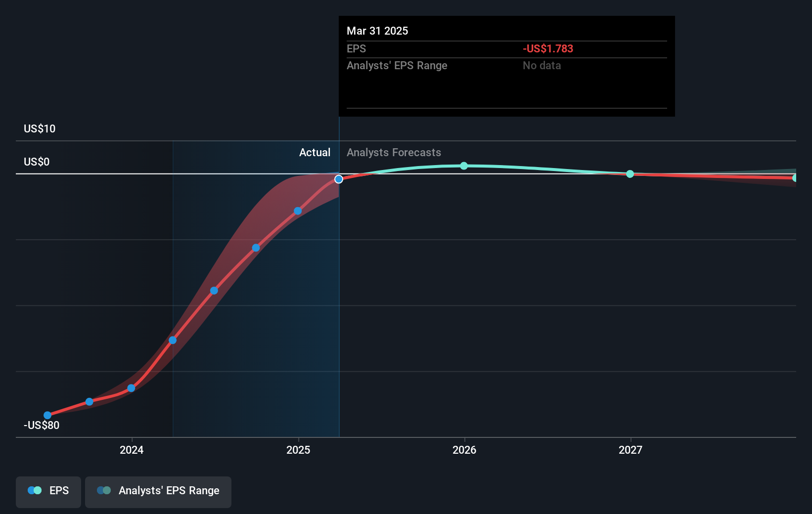Image resolution: width=812 pixels, height=514 pixels.
Task: Click the 2024 axis label
Action: (x=132, y=450)
